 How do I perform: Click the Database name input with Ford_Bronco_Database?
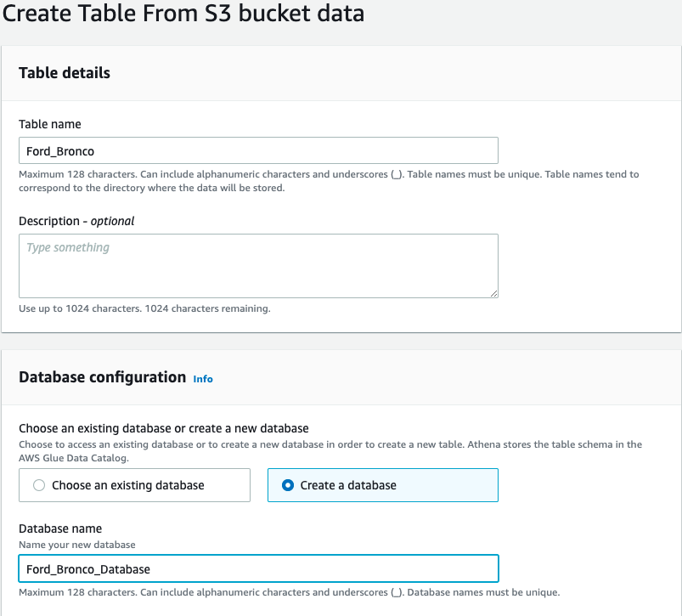pyautogui.click(x=258, y=568)
